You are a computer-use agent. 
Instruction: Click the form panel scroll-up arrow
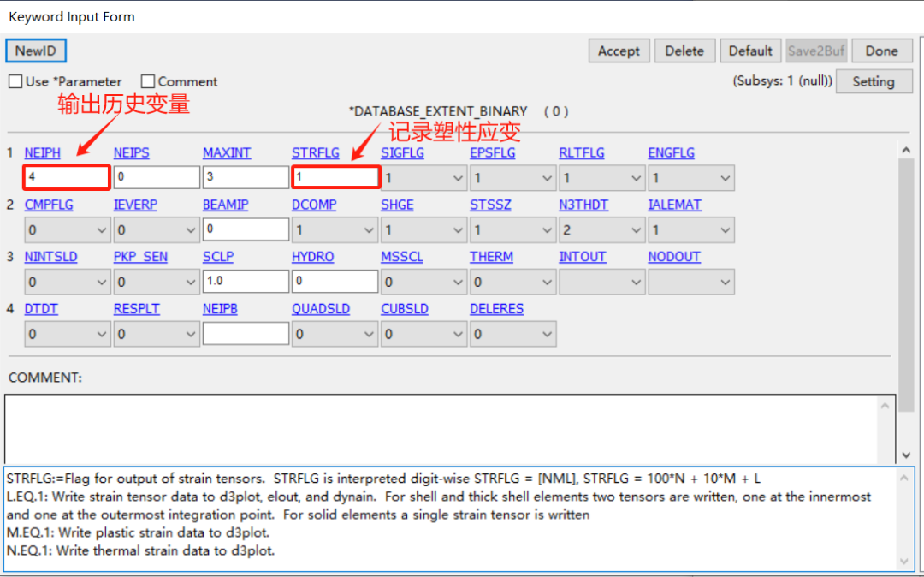[x=906, y=150]
